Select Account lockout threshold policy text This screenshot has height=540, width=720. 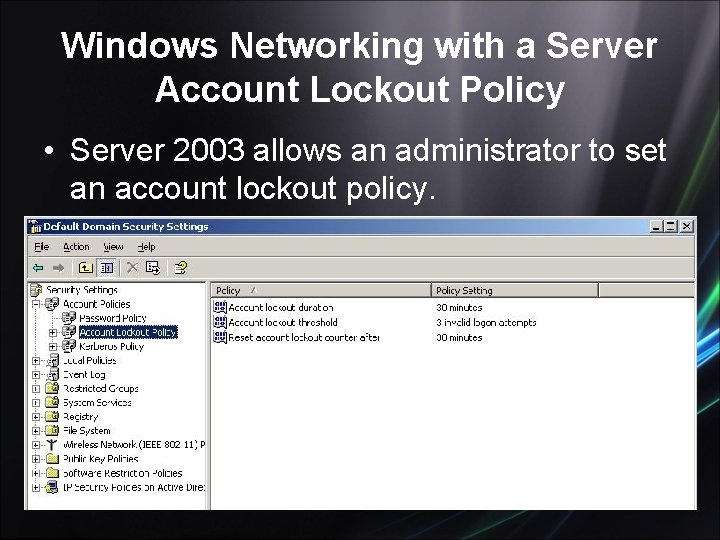[x=283, y=322]
